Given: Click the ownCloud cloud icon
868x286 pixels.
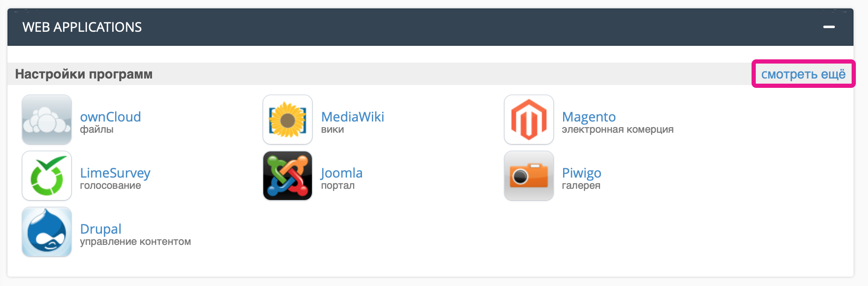Looking at the screenshot, I should click(47, 120).
